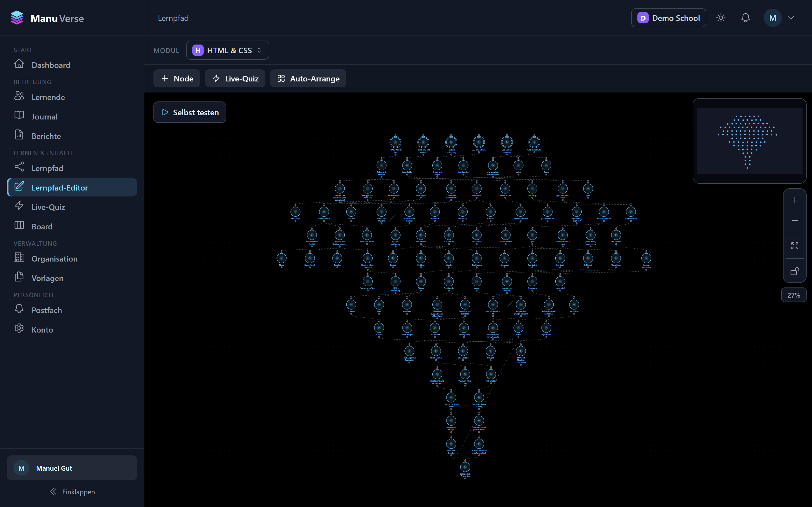
Task: Click the ManuVerse logo icon
Action: click(x=17, y=18)
